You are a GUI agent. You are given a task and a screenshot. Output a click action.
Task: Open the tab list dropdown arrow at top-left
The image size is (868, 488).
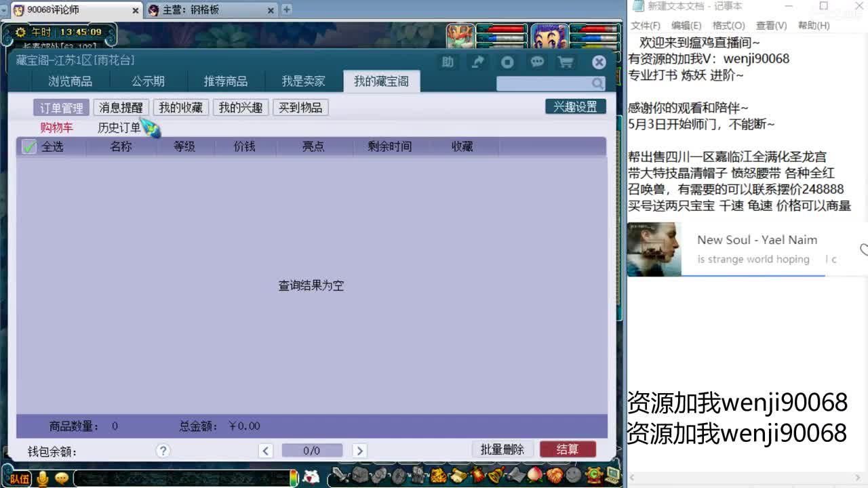pos(4,10)
